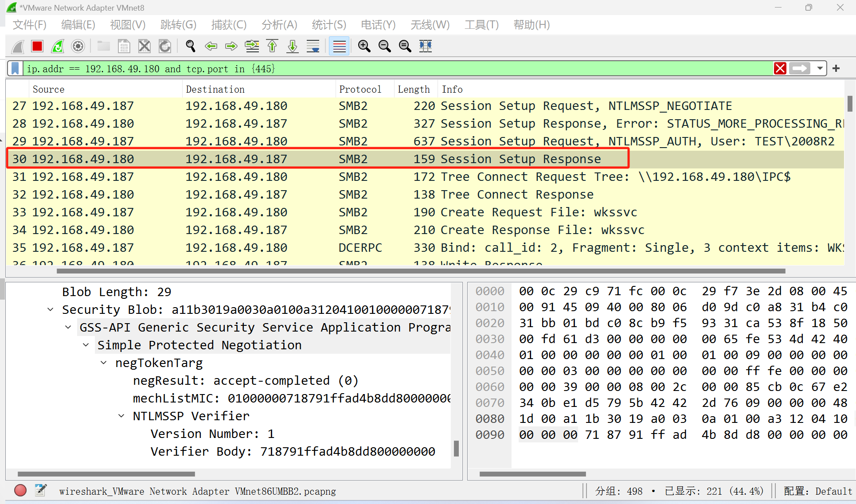The image size is (856, 504).
Task: Click the packet list horizontal scrollbar
Action: point(421,271)
